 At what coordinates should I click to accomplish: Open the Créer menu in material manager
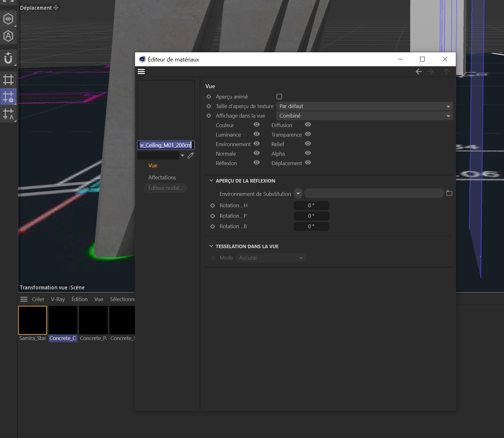pyautogui.click(x=38, y=299)
